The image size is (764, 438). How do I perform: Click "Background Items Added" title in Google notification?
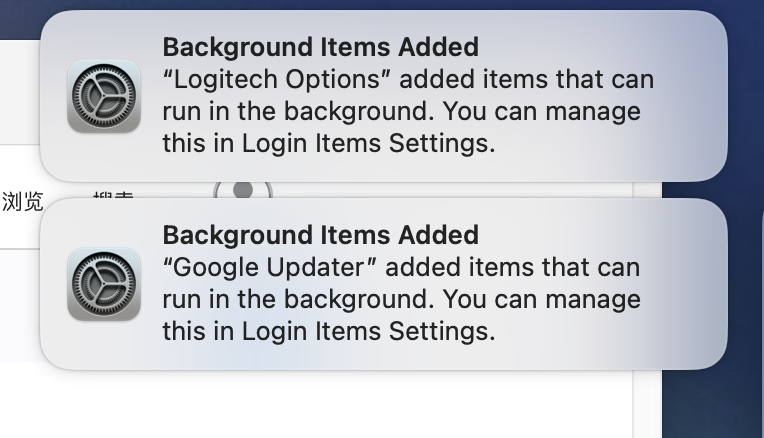(x=320, y=235)
